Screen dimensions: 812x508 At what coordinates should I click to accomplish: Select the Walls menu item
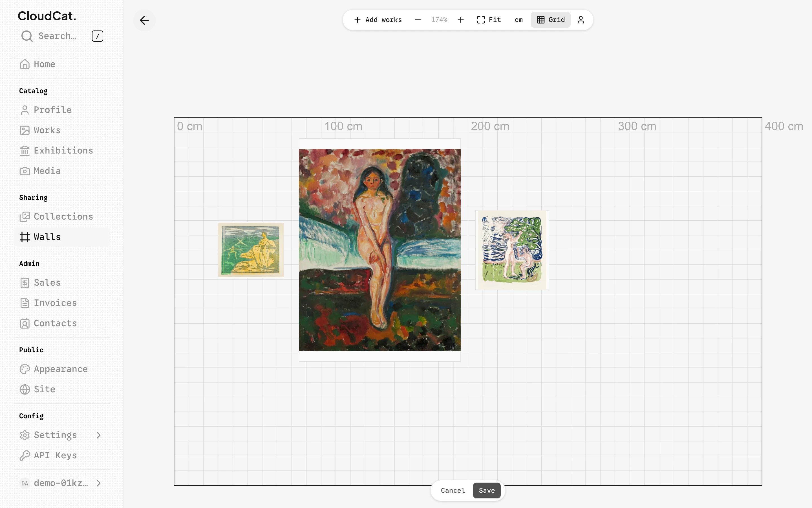(62, 237)
